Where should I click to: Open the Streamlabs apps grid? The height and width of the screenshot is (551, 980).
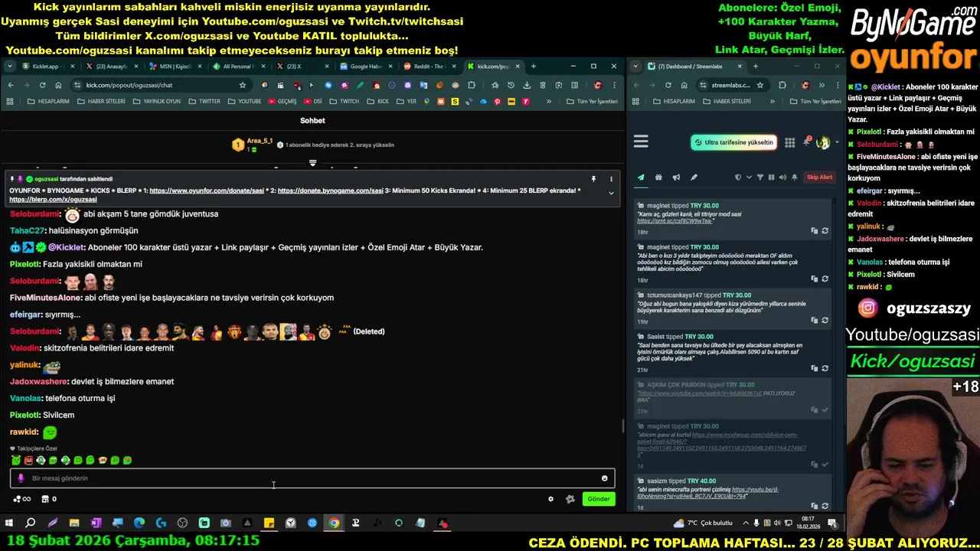[789, 142]
